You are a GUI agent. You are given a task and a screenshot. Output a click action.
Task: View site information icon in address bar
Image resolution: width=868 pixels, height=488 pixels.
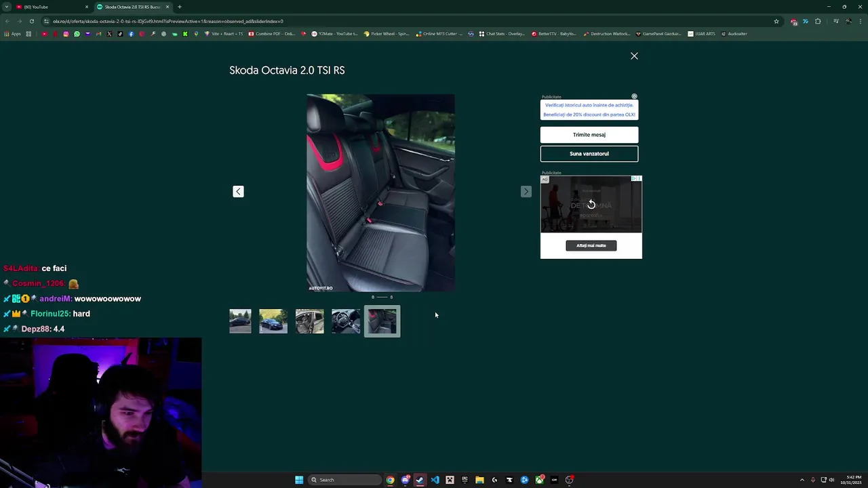46,21
